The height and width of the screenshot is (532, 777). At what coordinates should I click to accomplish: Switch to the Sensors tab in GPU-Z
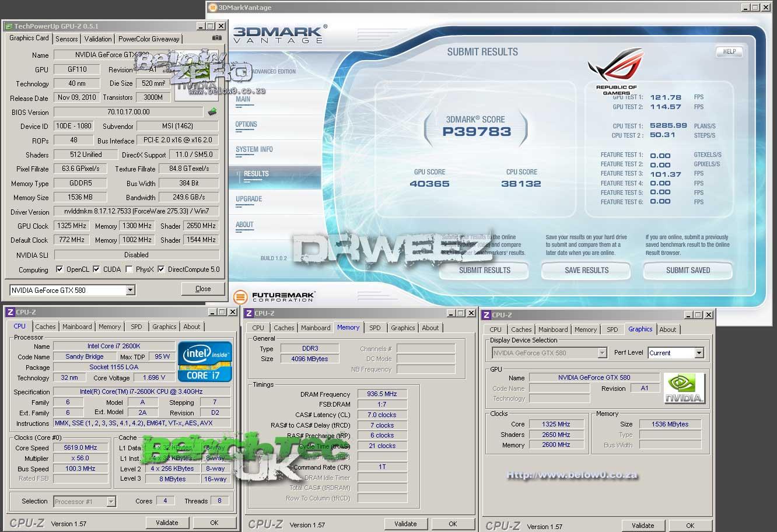(x=66, y=39)
